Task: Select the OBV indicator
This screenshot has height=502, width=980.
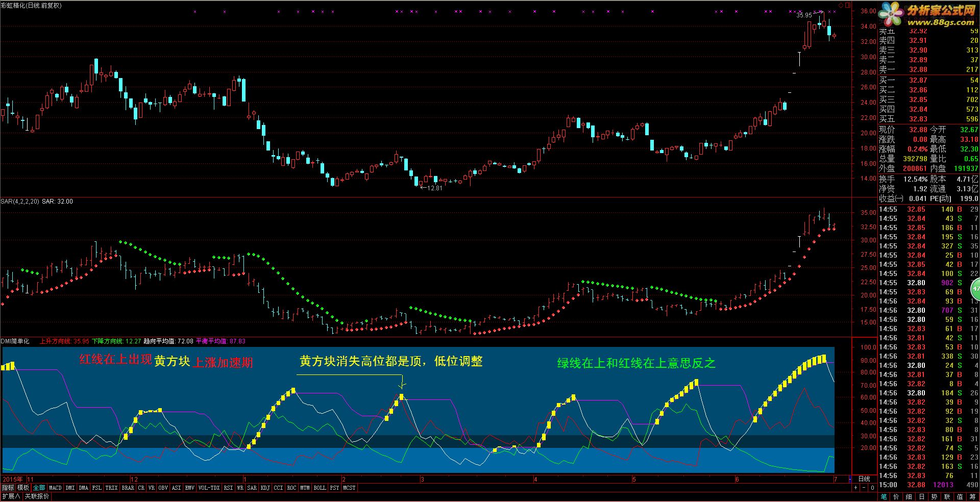Action: click(x=163, y=488)
